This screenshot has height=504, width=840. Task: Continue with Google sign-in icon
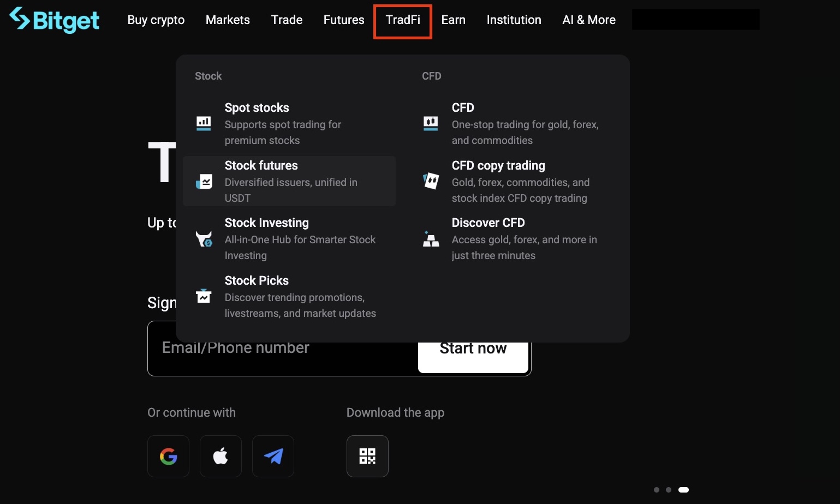click(168, 456)
